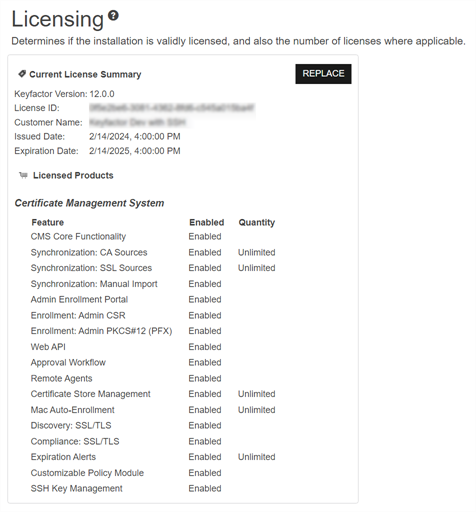Select the blurred License ID value
Viewport: 476px width, 512px height.
(172, 108)
